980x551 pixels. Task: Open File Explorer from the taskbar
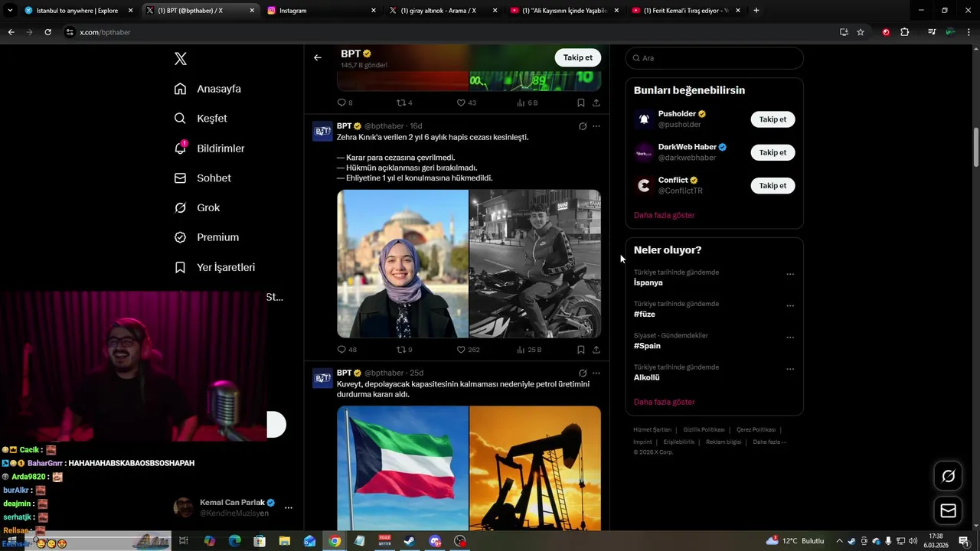(x=285, y=541)
